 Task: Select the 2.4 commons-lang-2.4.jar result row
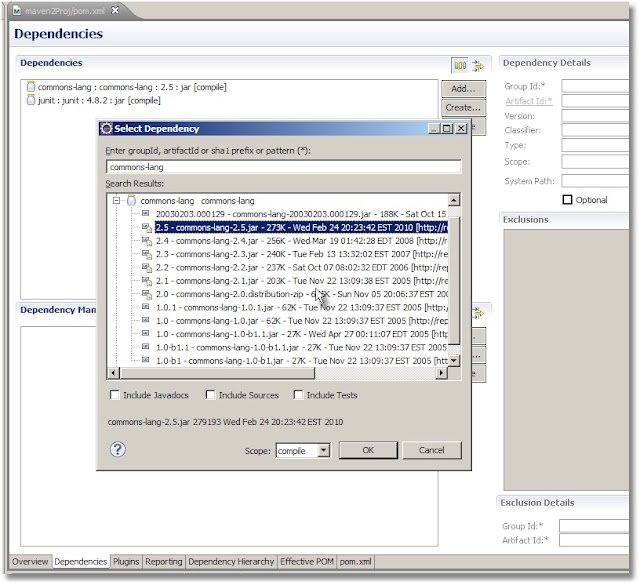coord(301,241)
